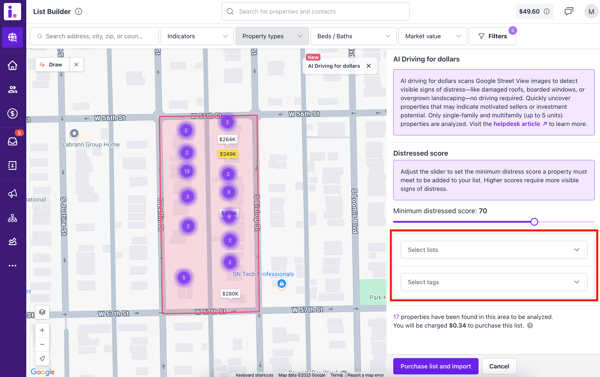
Task: Open the M user avatar menu
Action: click(x=591, y=11)
